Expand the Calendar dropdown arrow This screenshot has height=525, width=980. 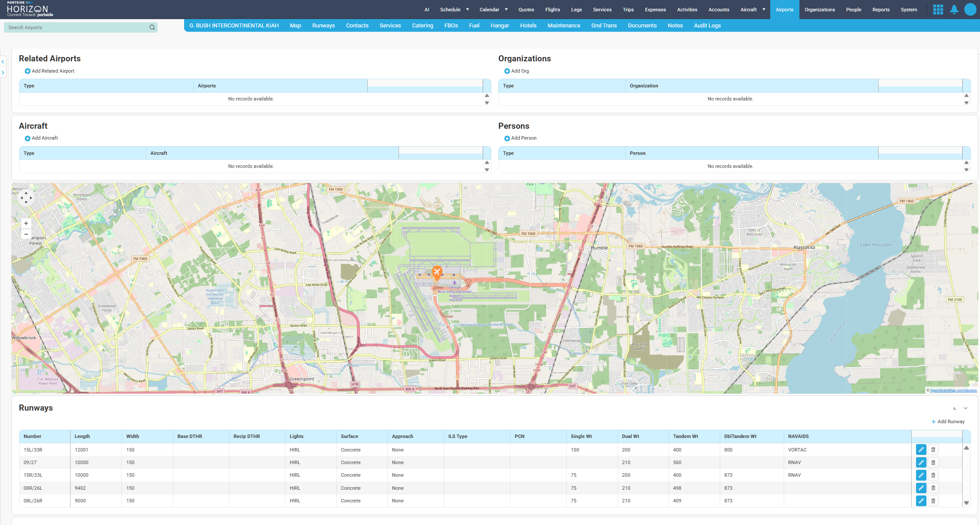pyautogui.click(x=506, y=10)
